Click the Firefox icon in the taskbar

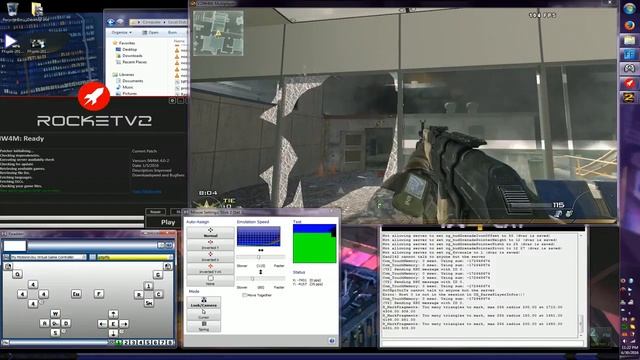(629, 25)
